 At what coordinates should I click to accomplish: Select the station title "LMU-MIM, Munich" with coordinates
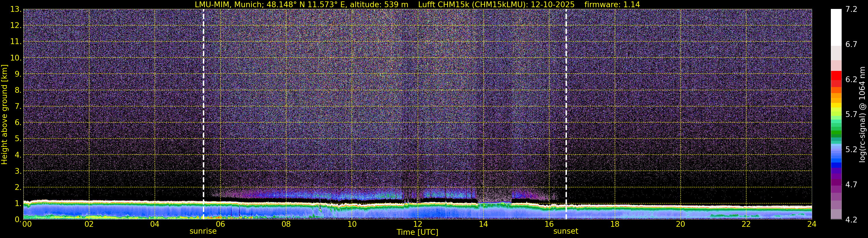click(301, 4)
